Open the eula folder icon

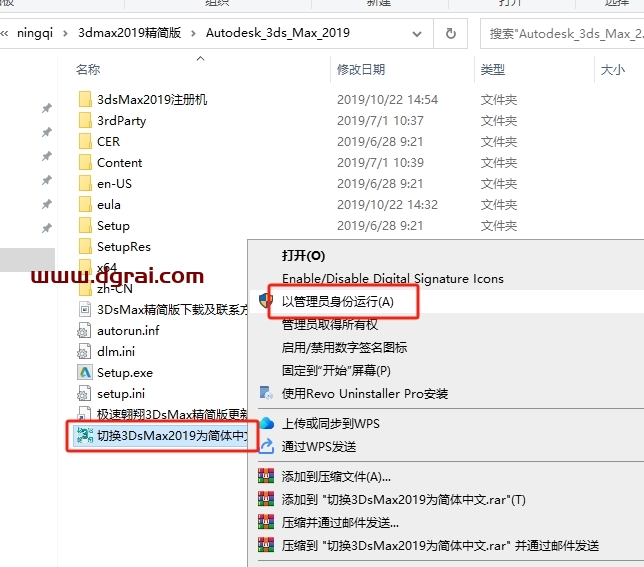coord(85,204)
